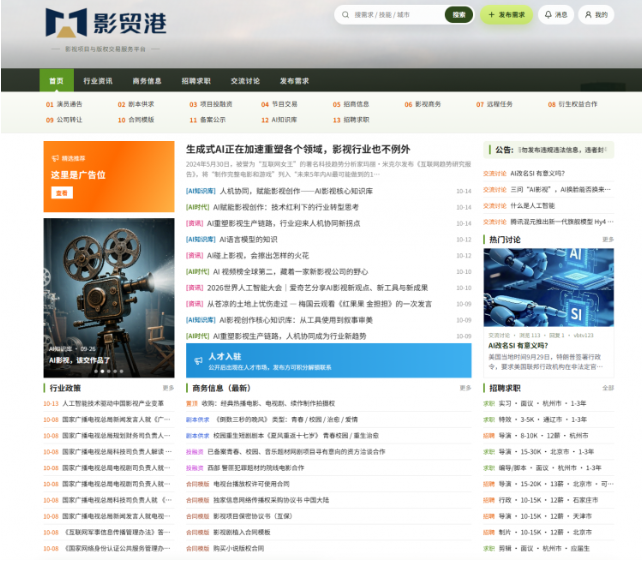642x569 pixels.
Task: Open article 人机协同，赋能影视创作
Action: (x=296, y=191)
